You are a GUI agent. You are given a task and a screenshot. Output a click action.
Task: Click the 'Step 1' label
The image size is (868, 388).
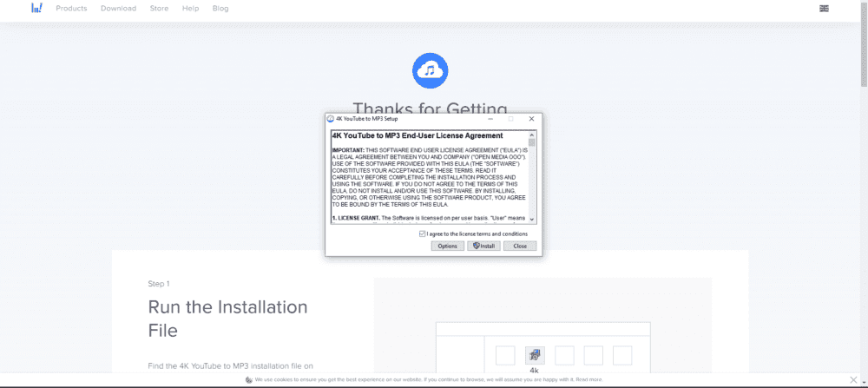159,284
